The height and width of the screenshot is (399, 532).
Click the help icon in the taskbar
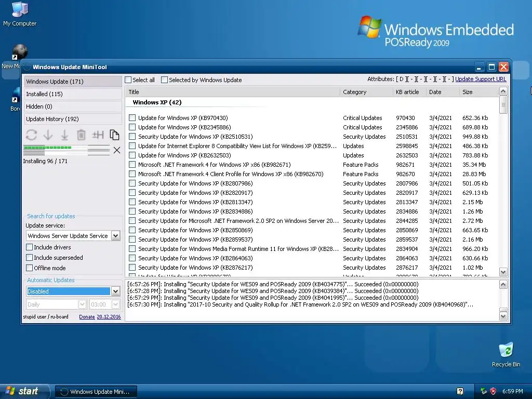pos(460,391)
